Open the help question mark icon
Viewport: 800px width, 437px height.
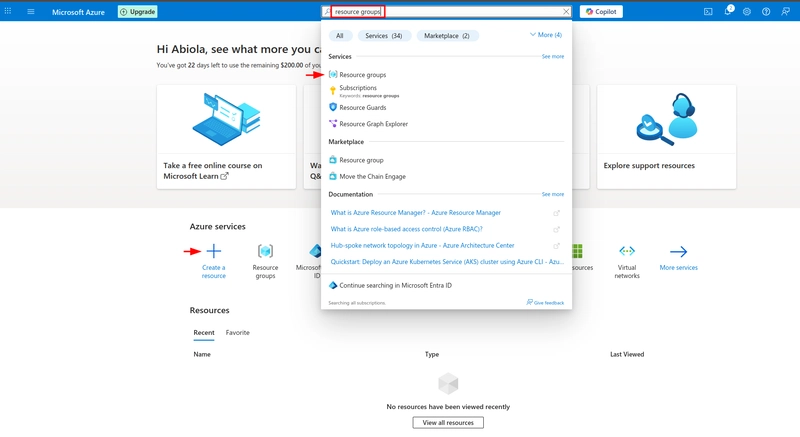click(766, 11)
